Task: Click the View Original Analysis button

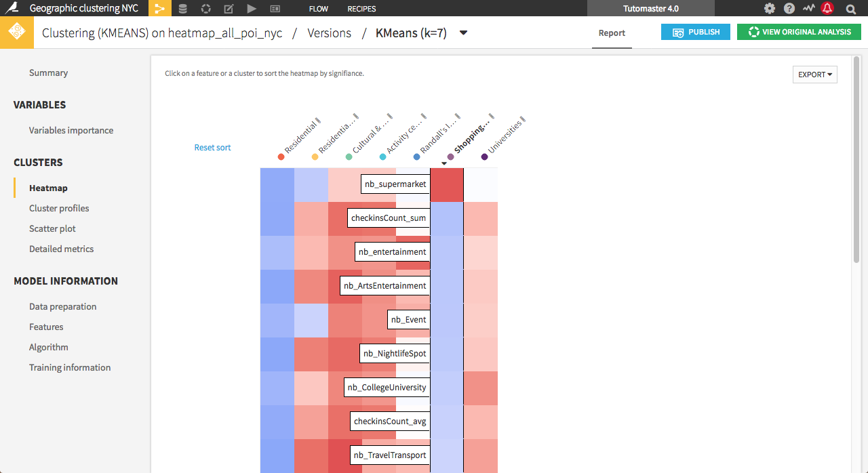Action: pos(799,32)
